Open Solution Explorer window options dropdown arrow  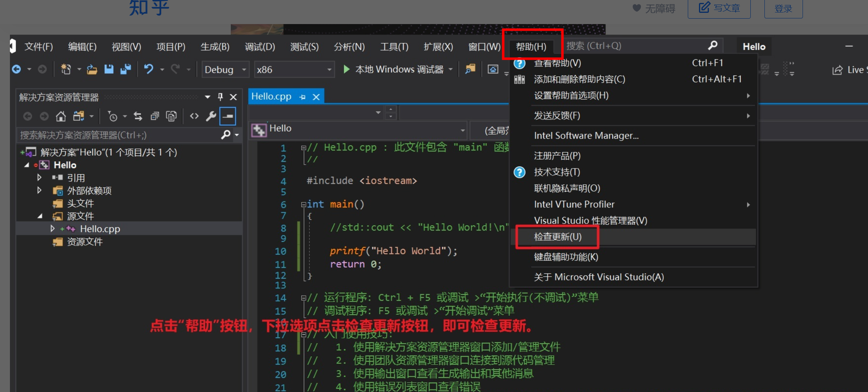[x=208, y=97]
